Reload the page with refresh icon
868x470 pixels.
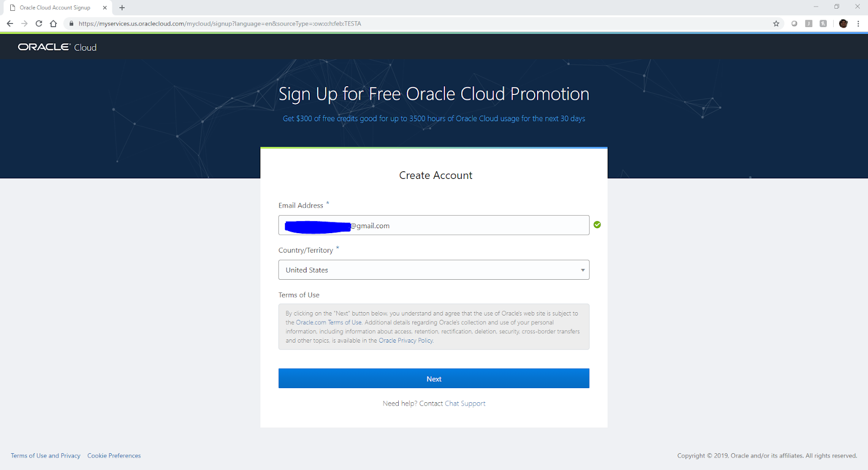[x=39, y=23]
